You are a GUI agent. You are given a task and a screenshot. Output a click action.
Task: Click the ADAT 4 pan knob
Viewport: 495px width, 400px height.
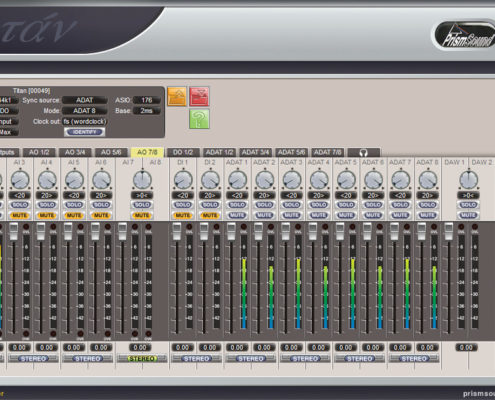[319, 180]
